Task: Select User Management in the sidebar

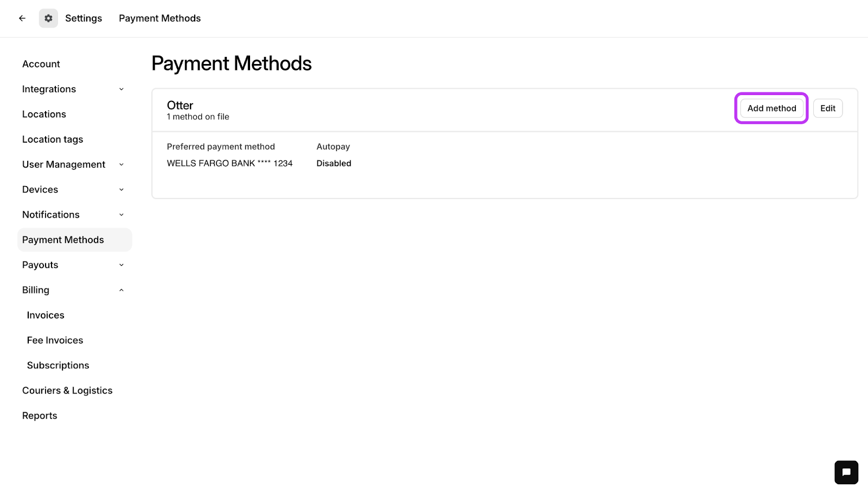Action: coord(63,164)
